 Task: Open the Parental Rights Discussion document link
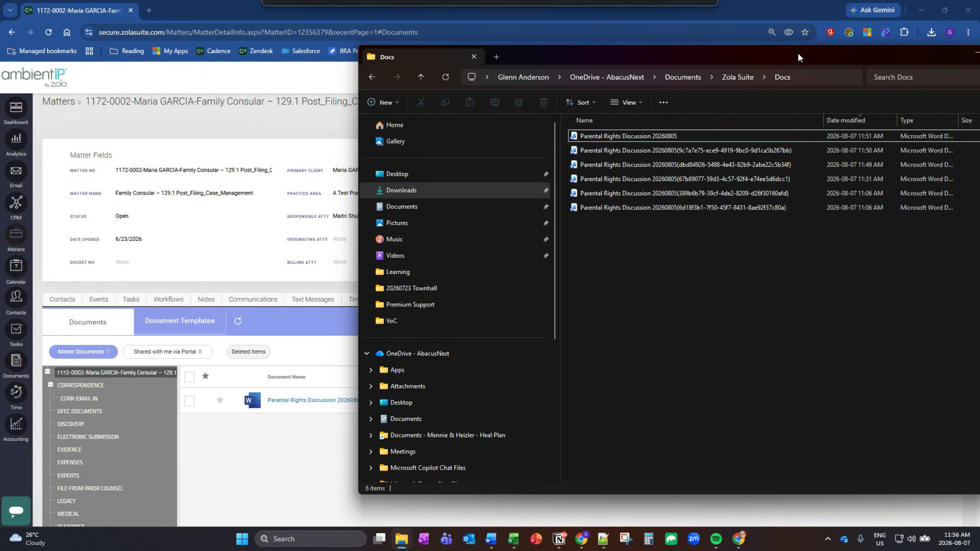312,400
